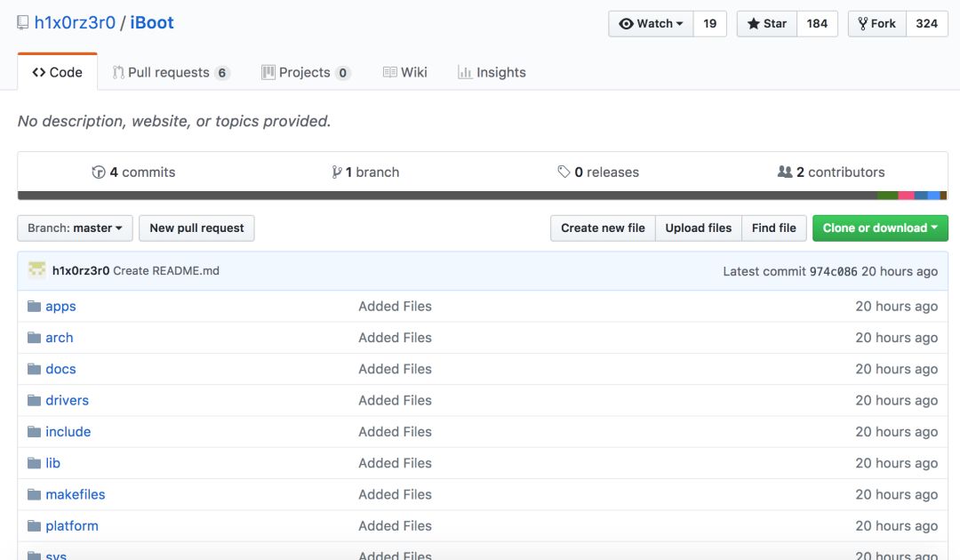
Task: Click '20 hours ago' in the drivers row
Action: tap(896, 400)
